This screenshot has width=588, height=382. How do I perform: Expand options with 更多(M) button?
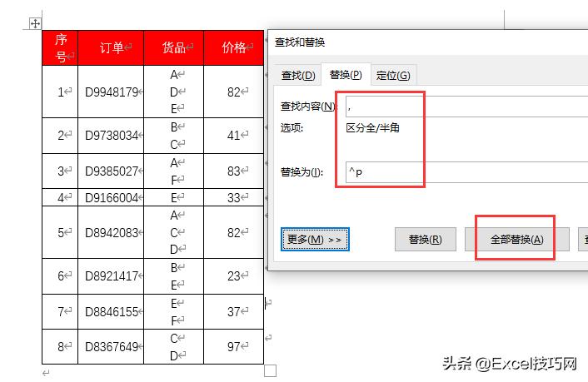pyautogui.click(x=315, y=239)
